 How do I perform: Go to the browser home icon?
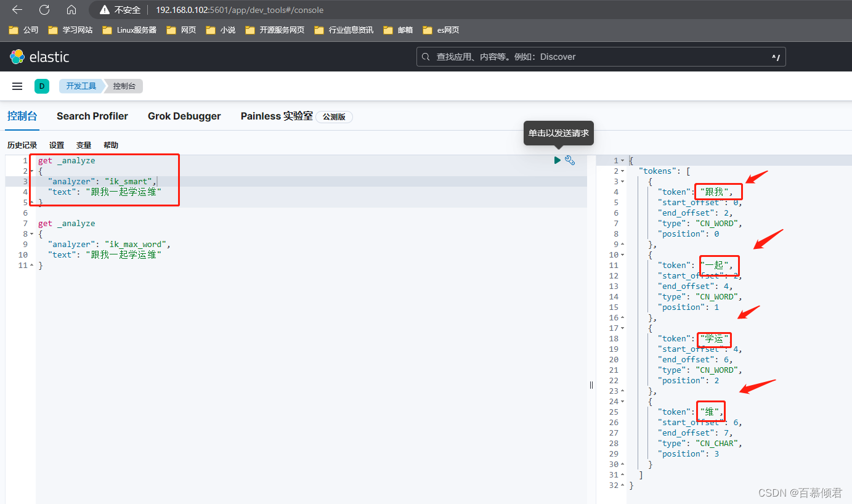click(x=71, y=10)
